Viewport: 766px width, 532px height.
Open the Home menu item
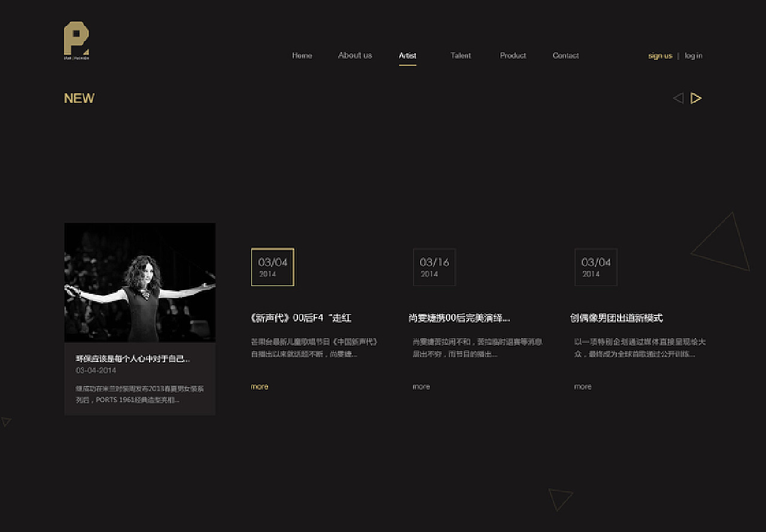(x=302, y=56)
